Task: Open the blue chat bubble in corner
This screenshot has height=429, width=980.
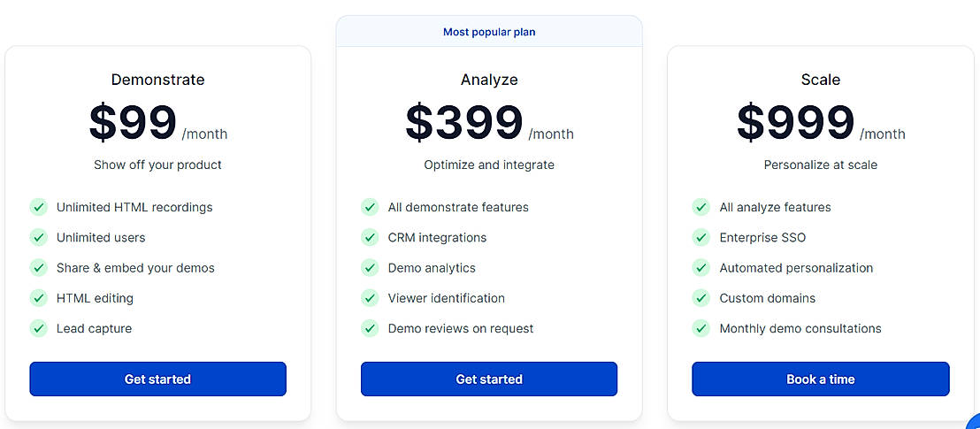Action: click(x=974, y=423)
